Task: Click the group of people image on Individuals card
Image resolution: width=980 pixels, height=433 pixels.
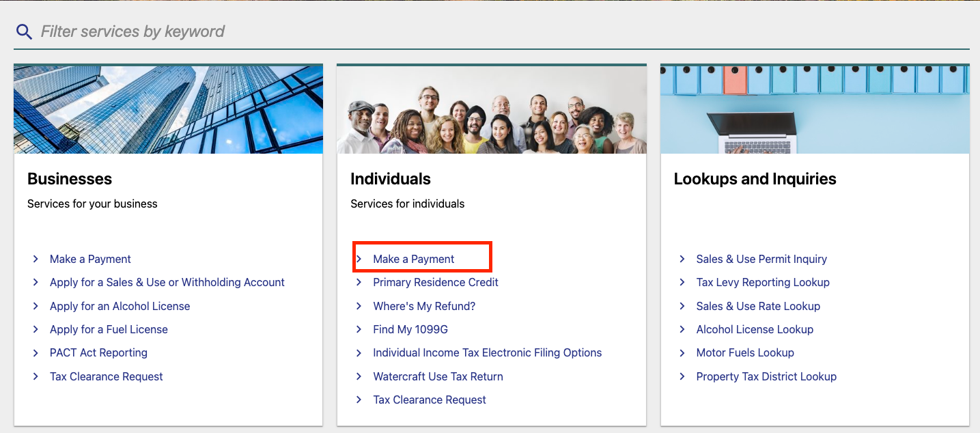Action: [492, 109]
